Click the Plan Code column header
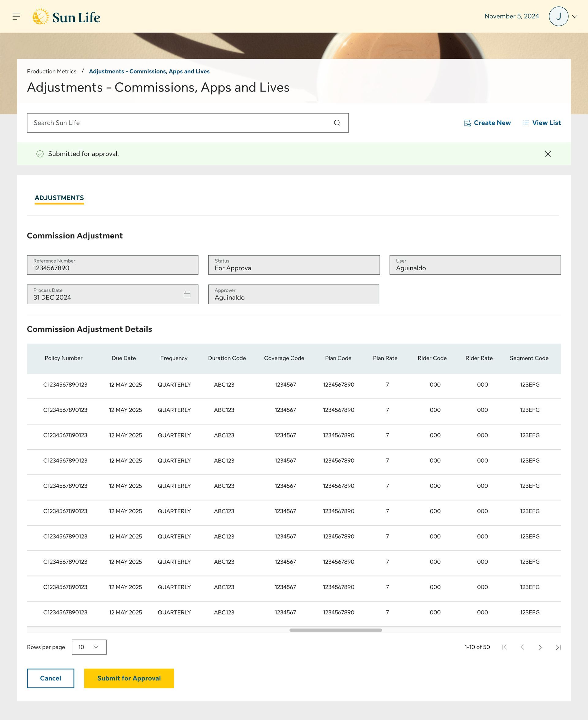 click(338, 358)
